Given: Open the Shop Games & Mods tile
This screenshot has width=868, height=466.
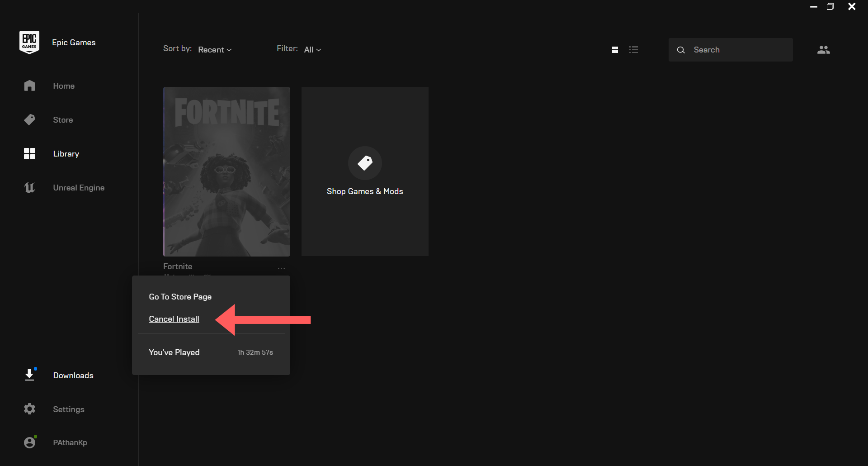Looking at the screenshot, I should tap(365, 171).
